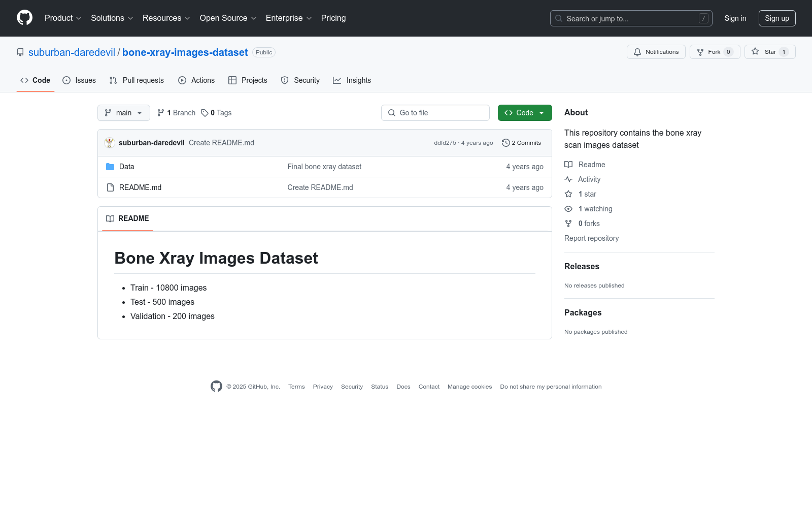The width and height of the screenshot is (812, 508).
Task: Open bone-xray-images-dataset repository link
Action: click(x=185, y=52)
